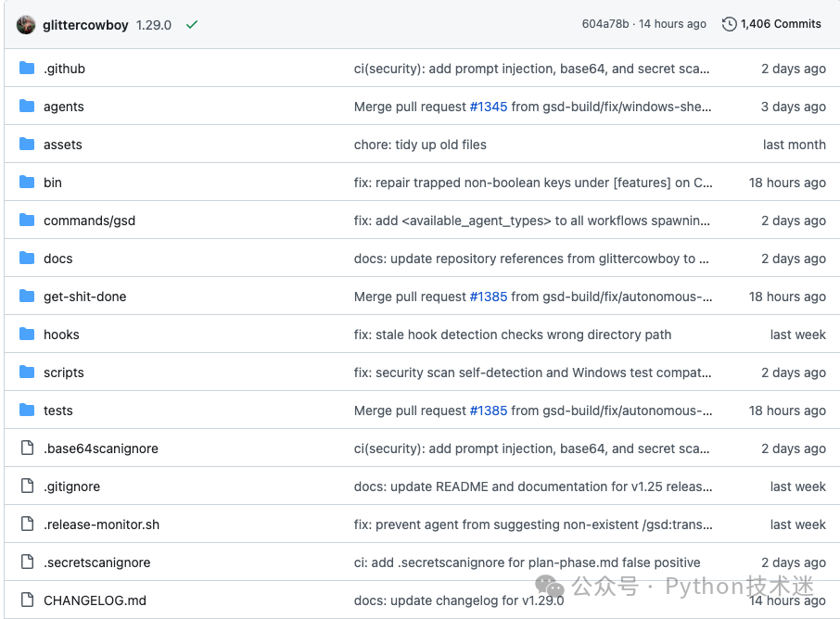Click the .base64scanignore file icon

coord(27,448)
